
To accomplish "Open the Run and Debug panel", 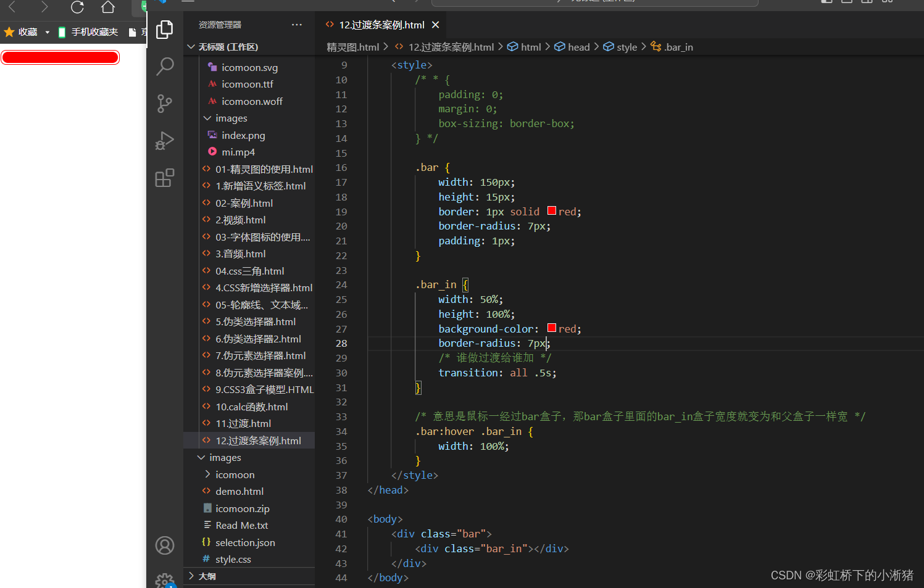I will [x=165, y=141].
